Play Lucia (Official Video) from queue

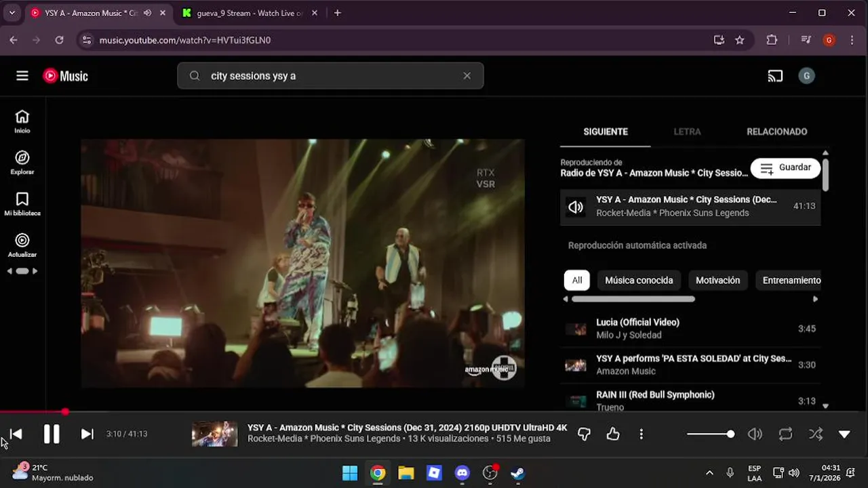click(690, 329)
